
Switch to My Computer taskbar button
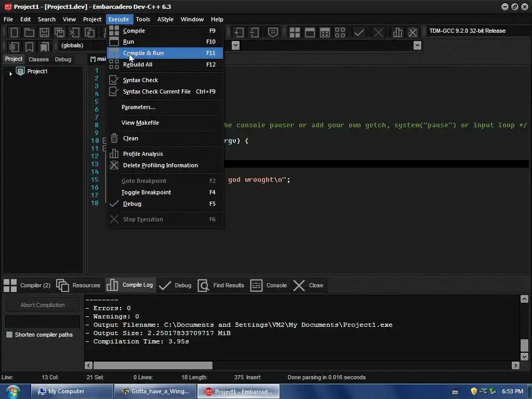(x=72, y=392)
